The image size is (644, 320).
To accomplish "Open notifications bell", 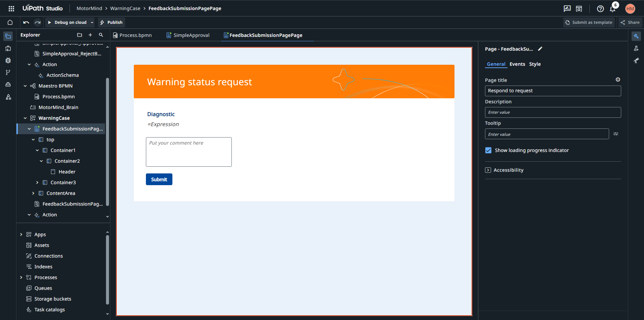I will (x=612, y=9).
